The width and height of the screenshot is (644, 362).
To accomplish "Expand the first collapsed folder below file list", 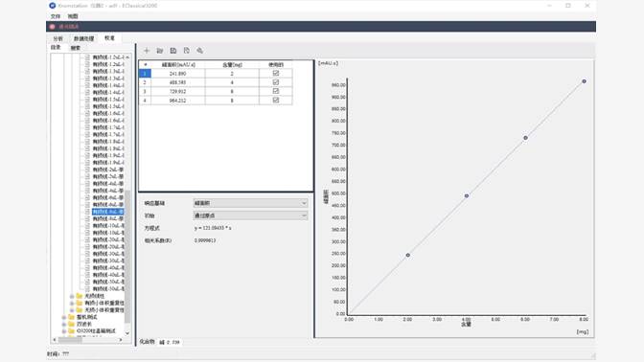I will point(72,296).
